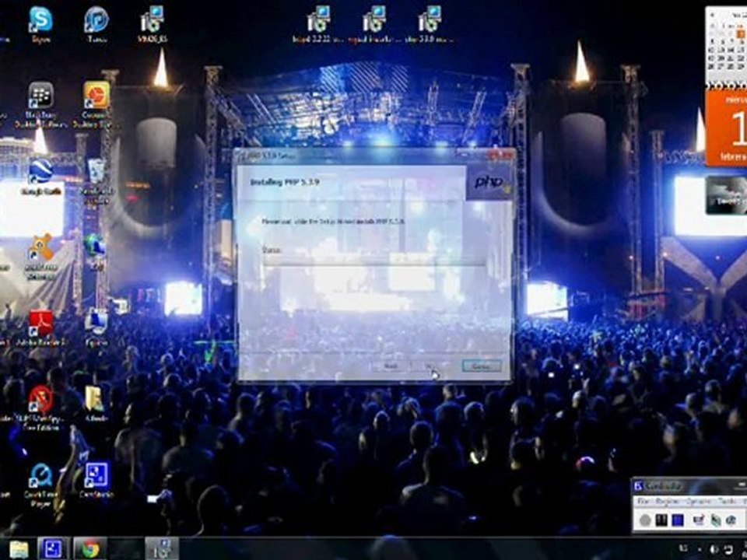This screenshot has height=560, width=747.
Task: Click the volume icon in system tray
Action: (714, 549)
